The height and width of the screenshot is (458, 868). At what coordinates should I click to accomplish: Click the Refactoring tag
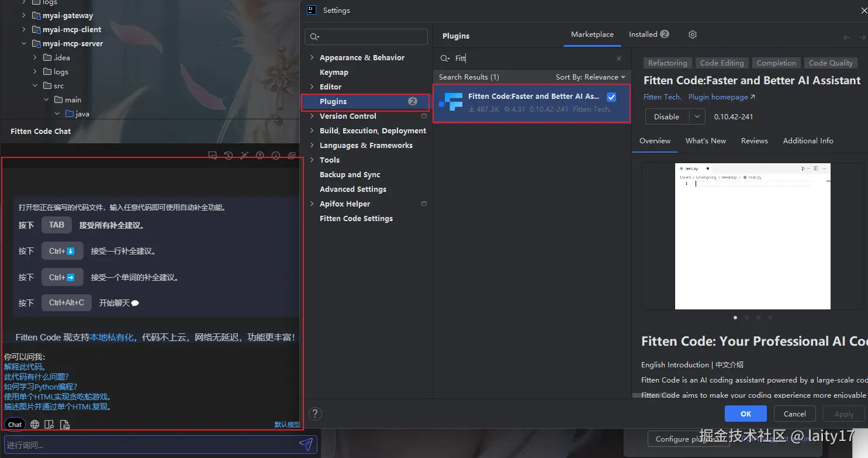668,63
